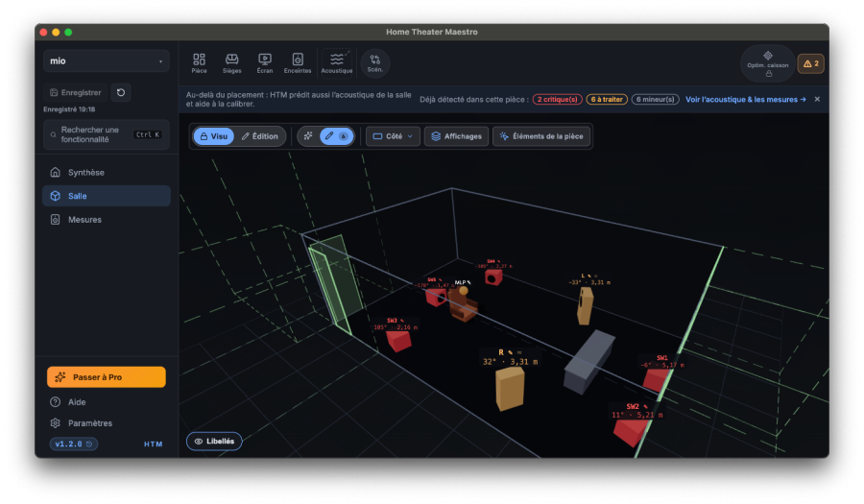The height and width of the screenshot is (504, 864).
Task: Click the SW2 11° · 5,21 m label
Action: [x=637, y=411]
